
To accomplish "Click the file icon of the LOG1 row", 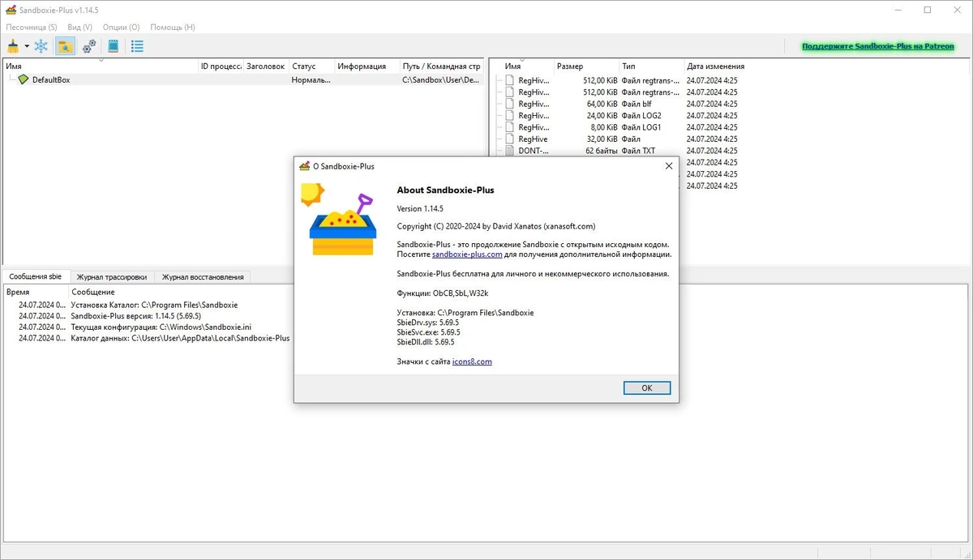I will 510,127.
